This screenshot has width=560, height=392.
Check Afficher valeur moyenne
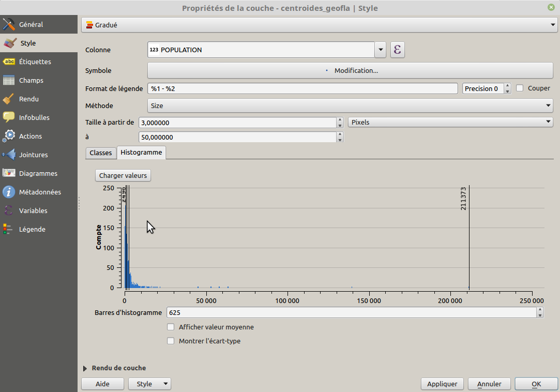point(171,327)
